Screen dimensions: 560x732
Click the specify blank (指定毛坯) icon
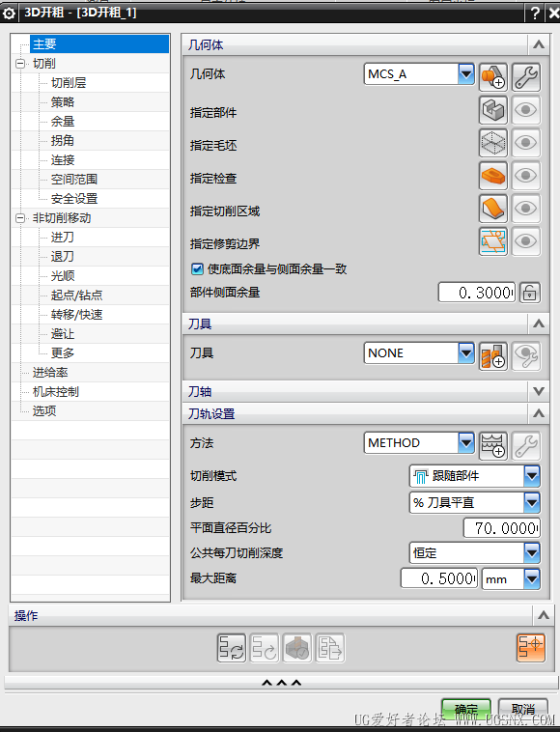point(493,143)
